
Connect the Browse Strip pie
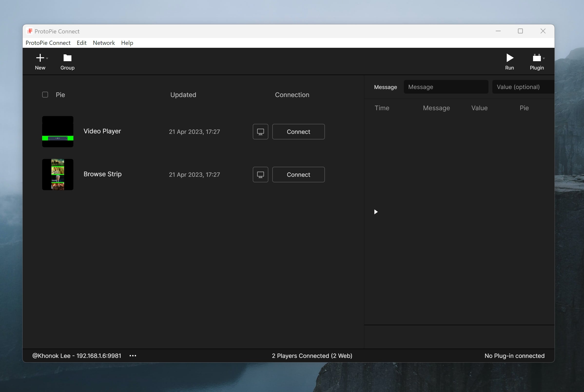pos(298,175)
